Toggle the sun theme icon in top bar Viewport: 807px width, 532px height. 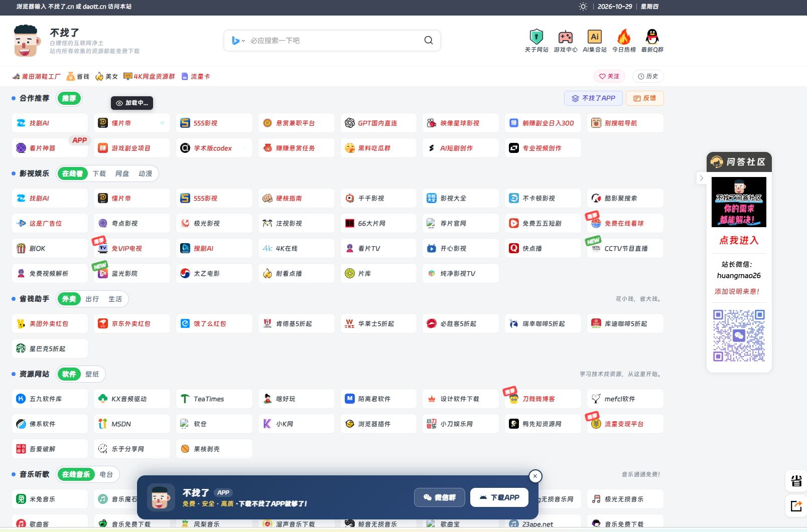(583, 7)
